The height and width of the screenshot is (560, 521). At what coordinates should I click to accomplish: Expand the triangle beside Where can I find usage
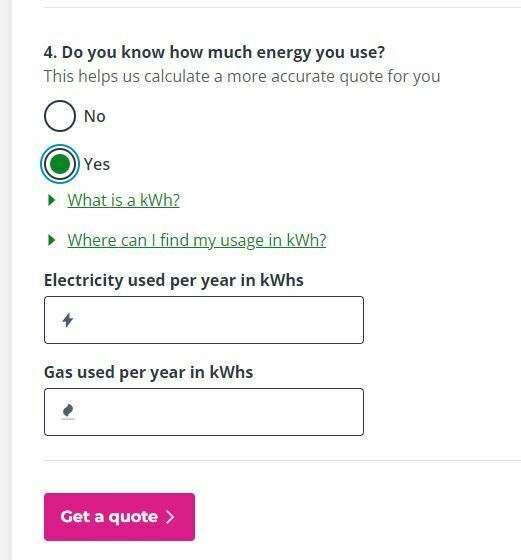[52, 240]
